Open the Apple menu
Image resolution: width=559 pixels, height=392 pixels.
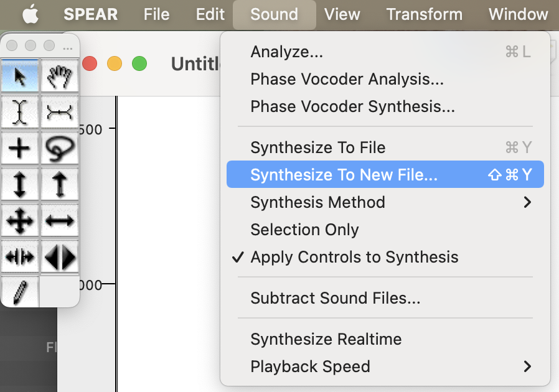31,14
